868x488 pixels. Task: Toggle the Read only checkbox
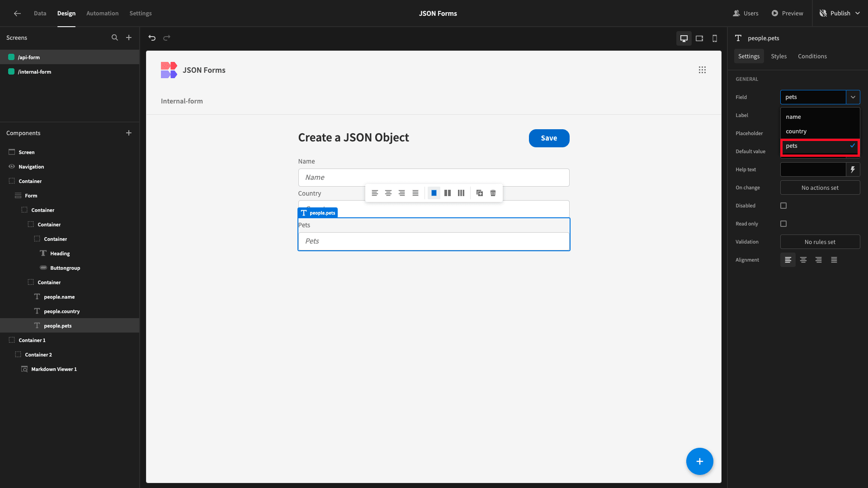(x=783, y=224)
